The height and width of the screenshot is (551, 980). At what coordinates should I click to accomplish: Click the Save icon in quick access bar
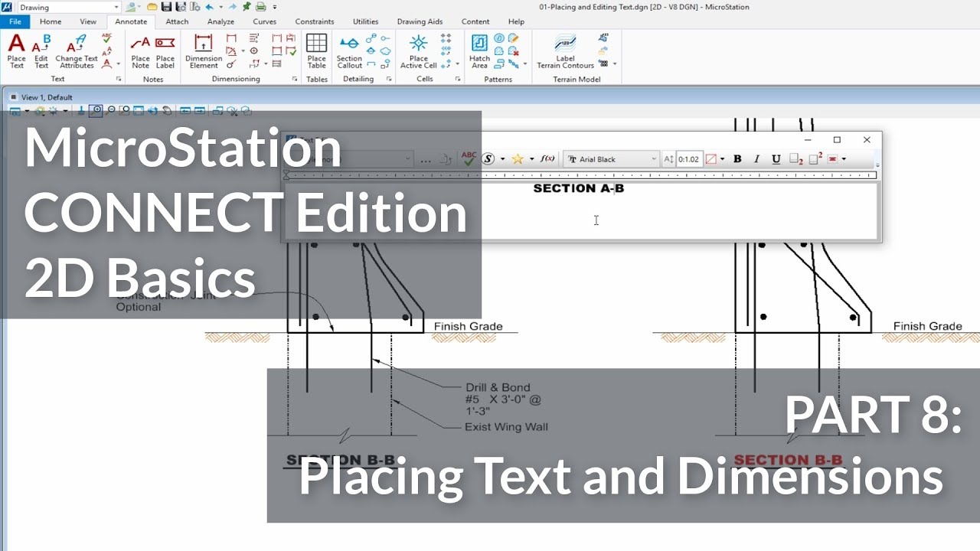[165, 7]
